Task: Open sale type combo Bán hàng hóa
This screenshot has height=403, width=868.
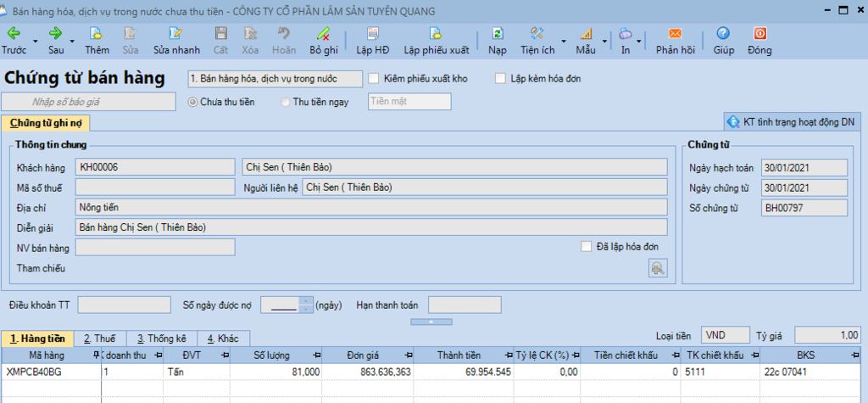Action: (x=275, y=79)
